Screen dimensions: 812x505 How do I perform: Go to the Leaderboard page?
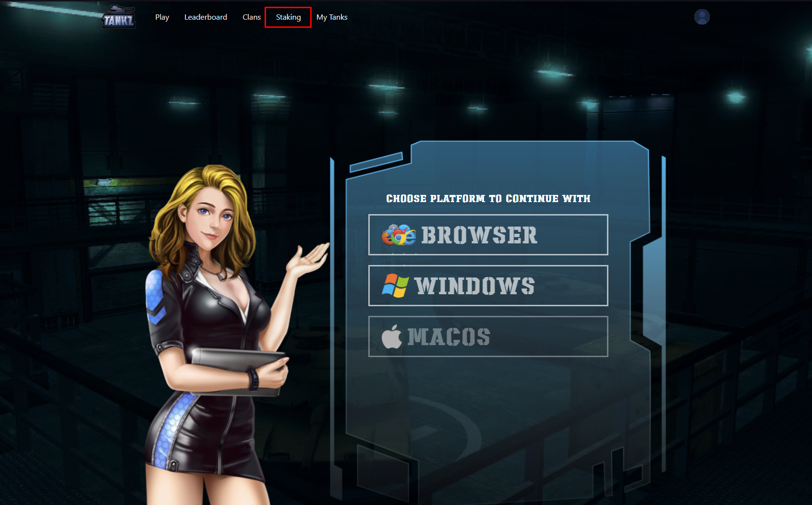pyautogui.click(x=206, y=17)
